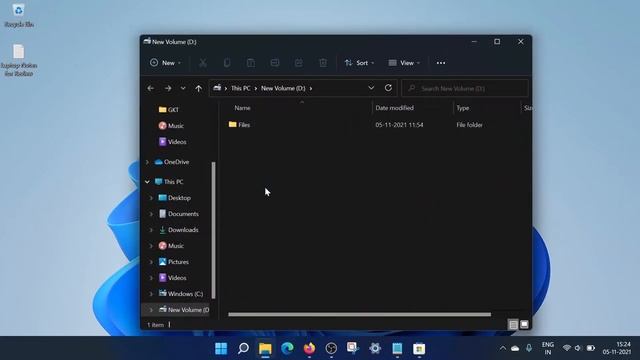This screenshot has width=640, height=360.
Task: Click the Copy icon in toolbar
Action: point(227,63)
